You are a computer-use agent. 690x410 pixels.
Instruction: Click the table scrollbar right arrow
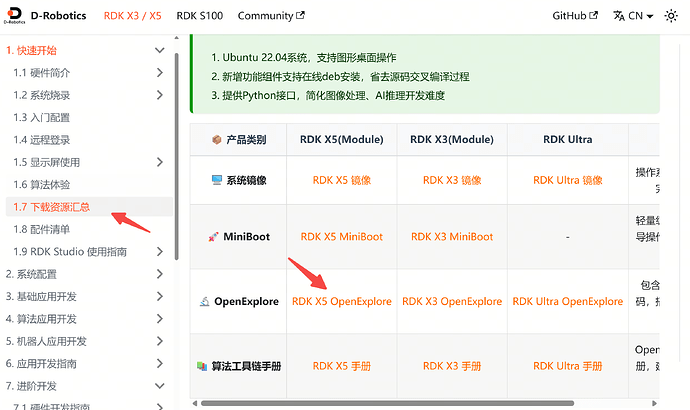pyautogui.click(x=654, y=403)
